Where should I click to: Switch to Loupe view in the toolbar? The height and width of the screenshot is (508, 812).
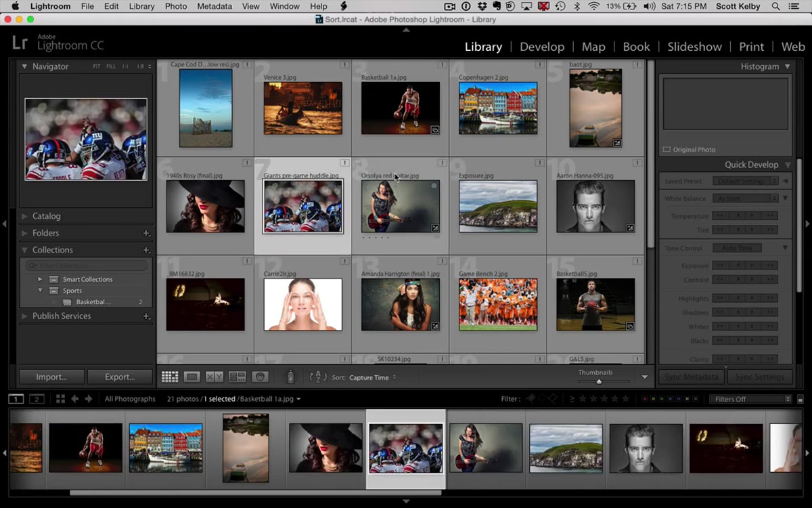pos(192,377)
